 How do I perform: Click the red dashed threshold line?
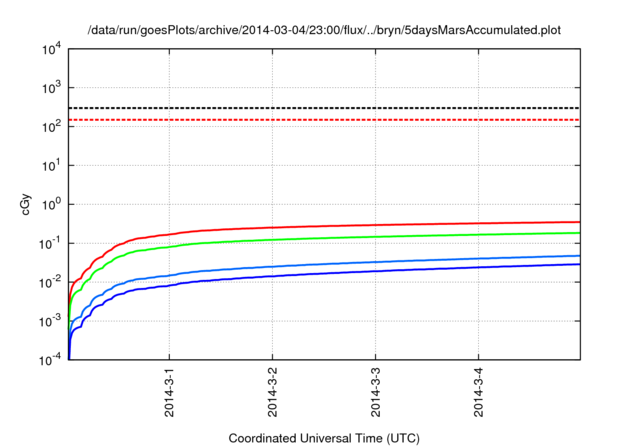[x=324, y=120]
